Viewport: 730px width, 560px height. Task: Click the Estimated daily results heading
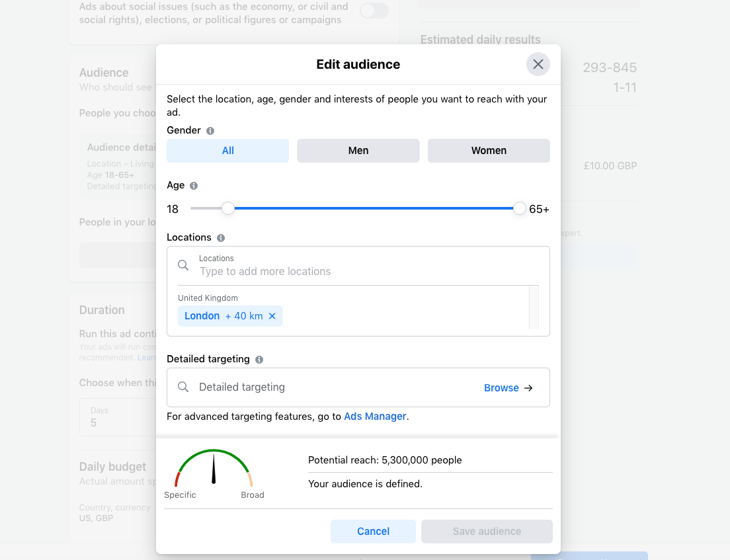coord(481,40)
